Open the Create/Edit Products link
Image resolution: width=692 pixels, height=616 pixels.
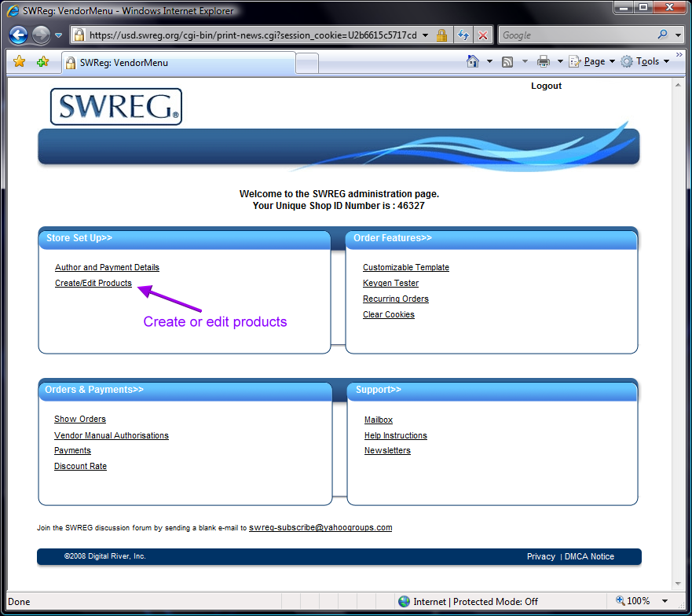pyautogui.click(x=93, y=283)
